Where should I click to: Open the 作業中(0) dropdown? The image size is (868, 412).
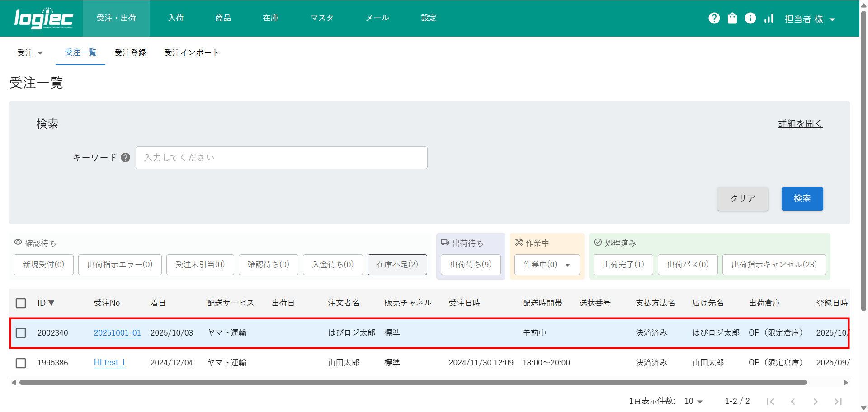pyautogui.click(x=547, y=265)
